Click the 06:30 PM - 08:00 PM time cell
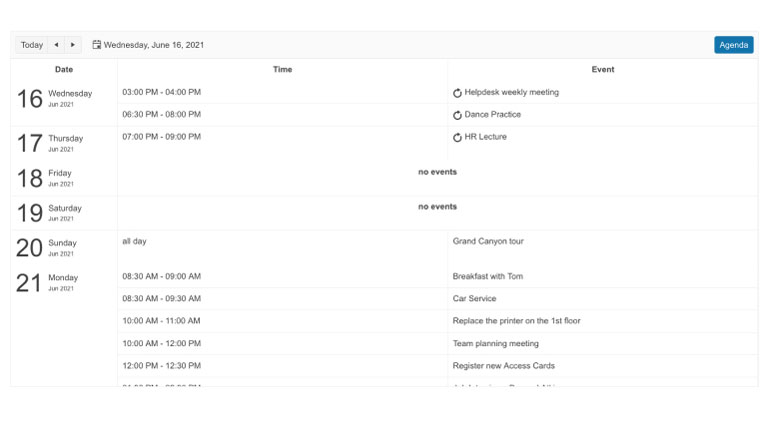The width and height of the screenshot is (770, 448). (282, 114)
